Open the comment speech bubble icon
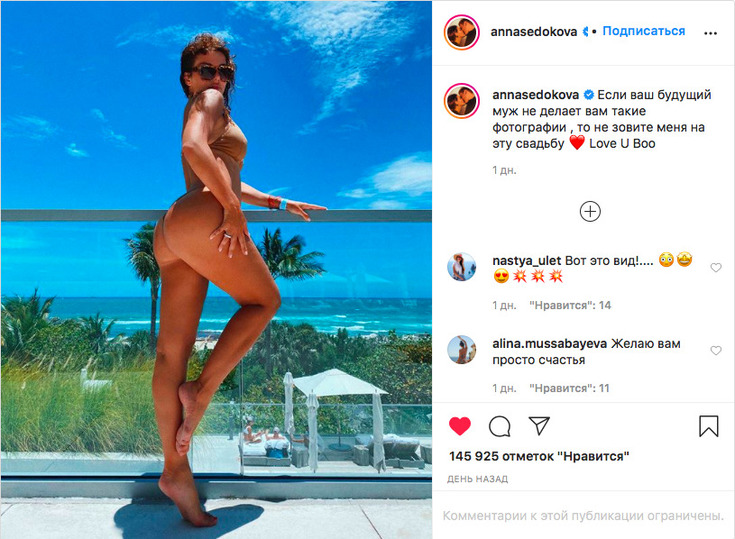This screenshot has height=539, width=735. click(x=499, y=427)
